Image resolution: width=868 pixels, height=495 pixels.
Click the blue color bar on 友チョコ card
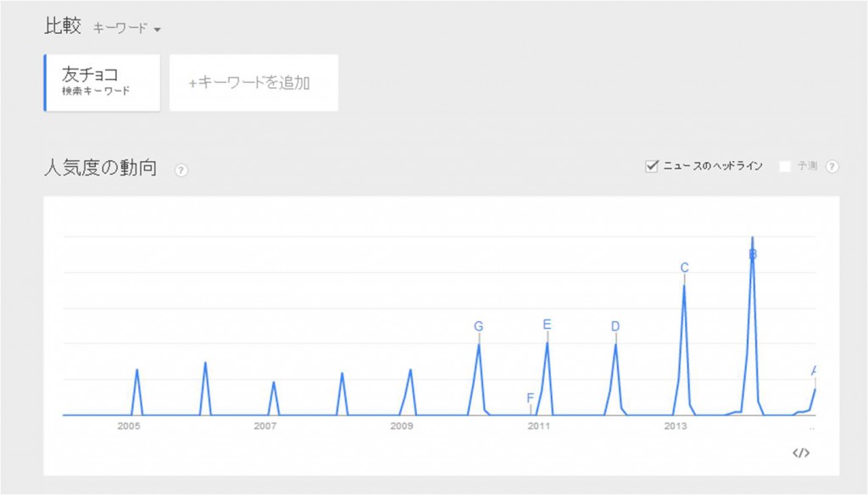45,82
